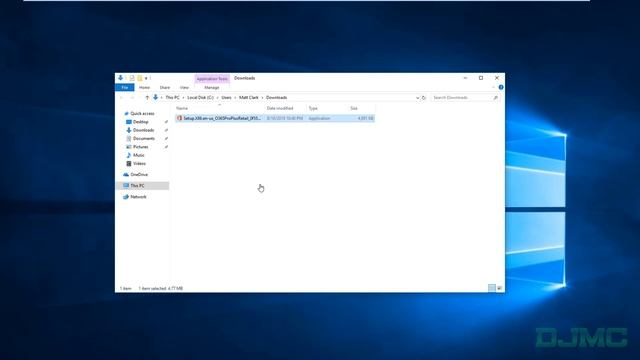
Task: Click Matt Clark in the address breadcrumb
Action: click(249, 98)
